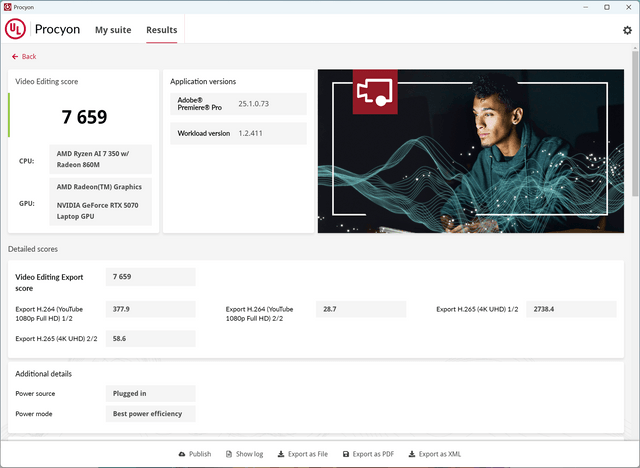The image size is (640, 468).
Task: Click the NVIDIA GeForce RTX 5070 Laptop GPU entry
Action: [x=97, y=211]
